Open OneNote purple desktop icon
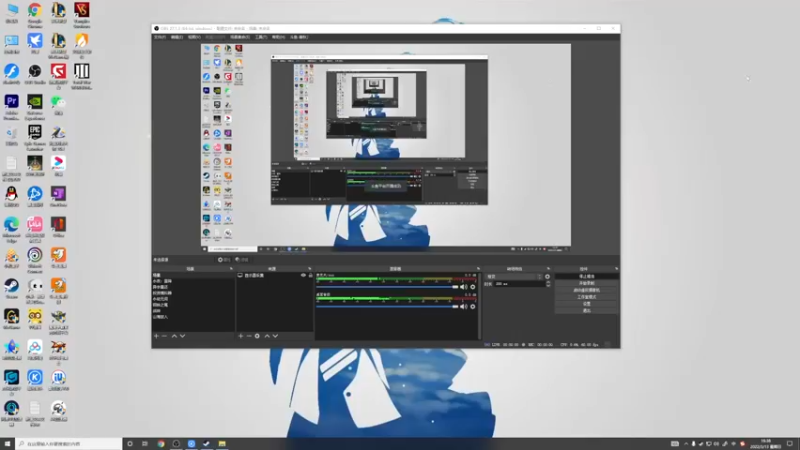The width and height of the screenshot is (800, 450). tap(58, 197)
